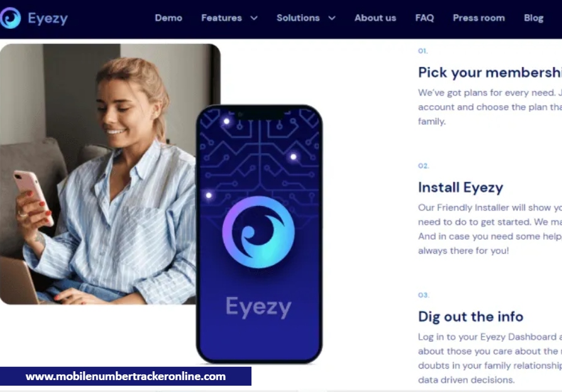
Task: Expand the Features dropdown chevron
Action: [254, 18]
